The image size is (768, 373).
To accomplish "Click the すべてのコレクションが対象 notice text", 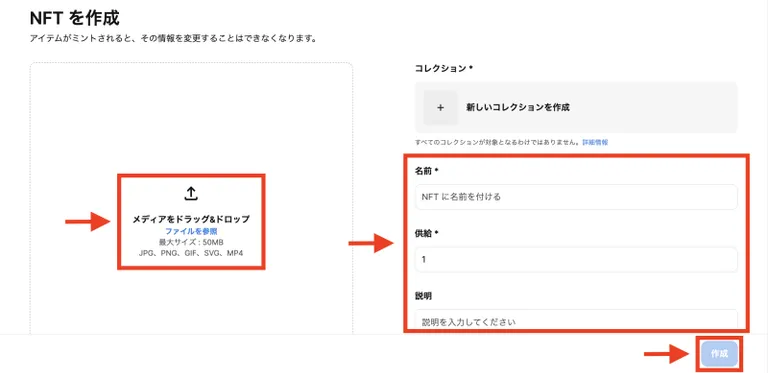I will pos(497,142).
